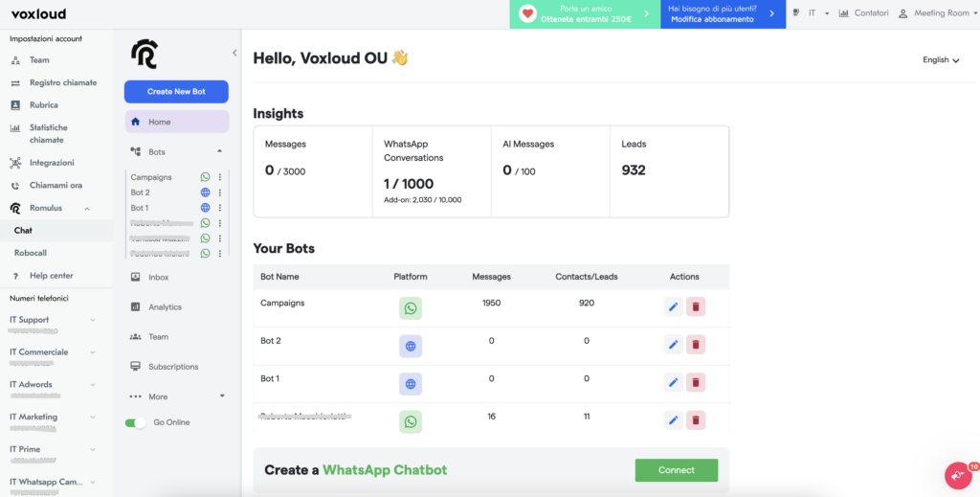The image size is (980, 497).
Task: Click the WhatsApp Conversations insight card
Action: click(432, 171)
